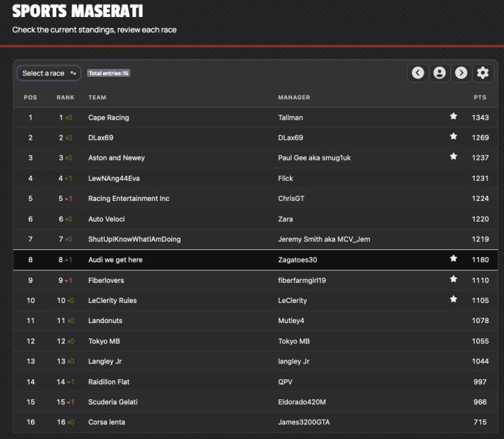The height and width of the screenshot is (439, 504).
Task: Click the MANAGER column header
Action: tap(294, 98)
